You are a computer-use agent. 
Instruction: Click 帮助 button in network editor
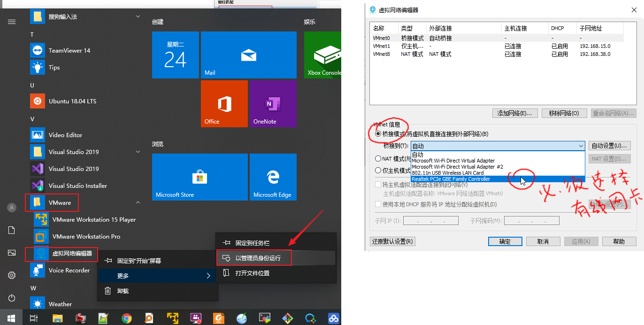(619, 241)
